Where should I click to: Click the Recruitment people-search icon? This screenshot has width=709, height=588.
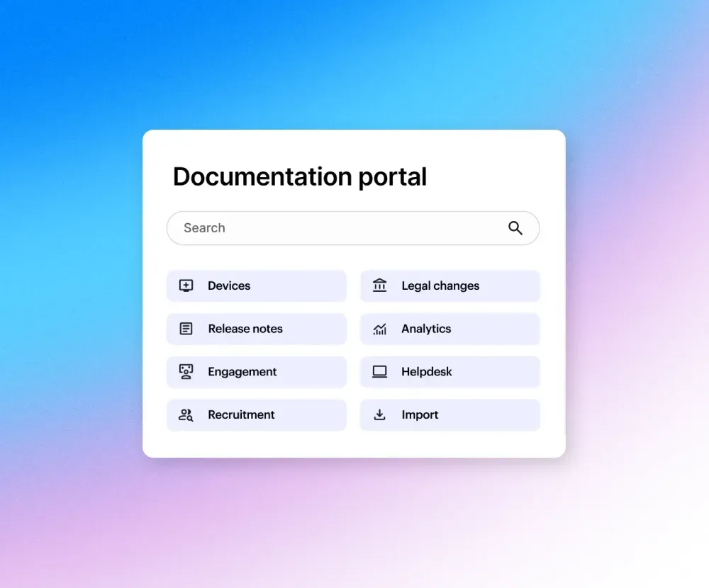click(x=186, y=415)
